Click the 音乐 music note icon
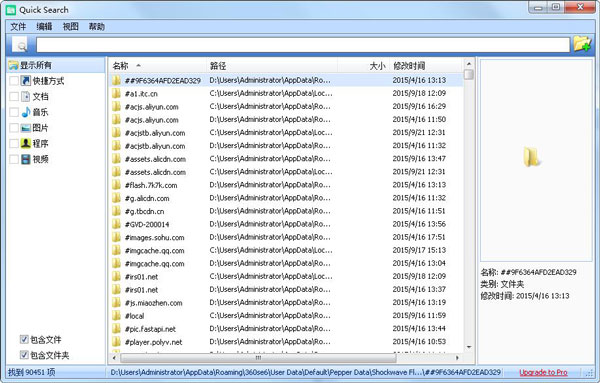 [x=26, y=112]
